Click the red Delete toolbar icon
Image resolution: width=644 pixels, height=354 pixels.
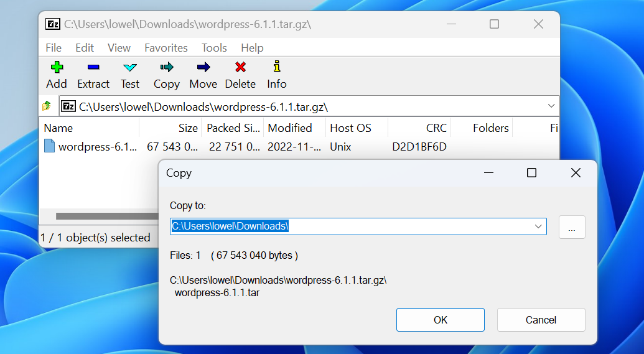pyautogui.click(x=240, y=67)
